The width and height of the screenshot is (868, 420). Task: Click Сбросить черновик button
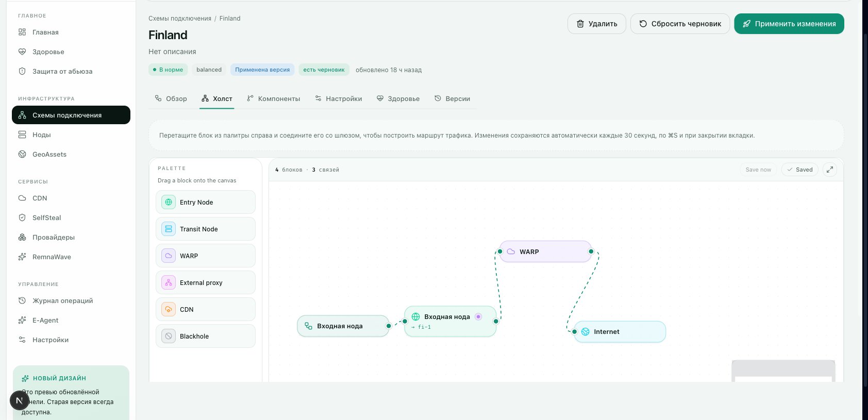coord(680,24)
